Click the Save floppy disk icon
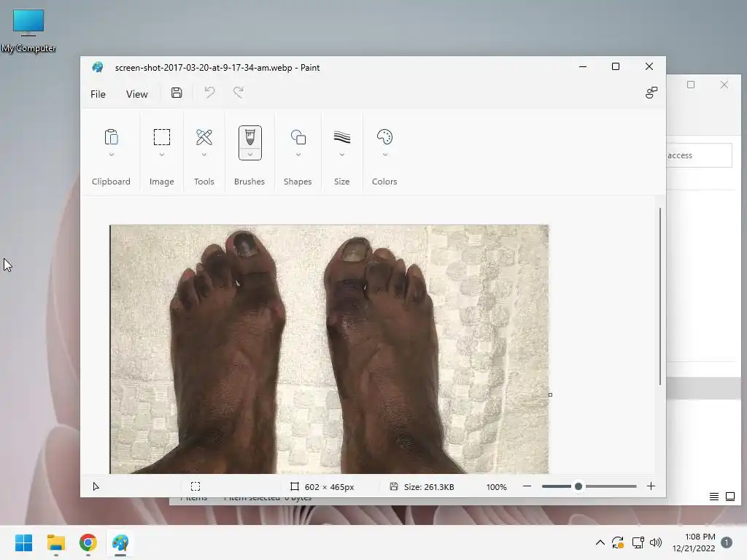This screenshot has height=560, width=747. 177,93
